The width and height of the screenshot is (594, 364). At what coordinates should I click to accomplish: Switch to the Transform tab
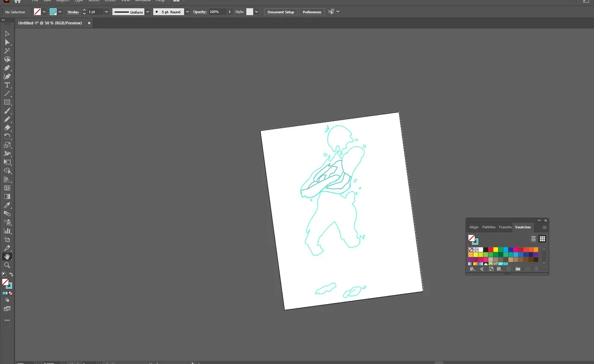505,227
